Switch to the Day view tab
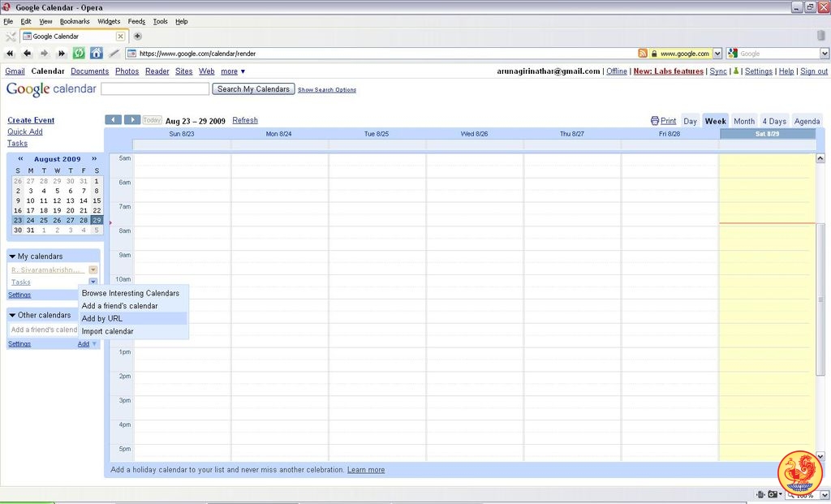 point(690,121)
